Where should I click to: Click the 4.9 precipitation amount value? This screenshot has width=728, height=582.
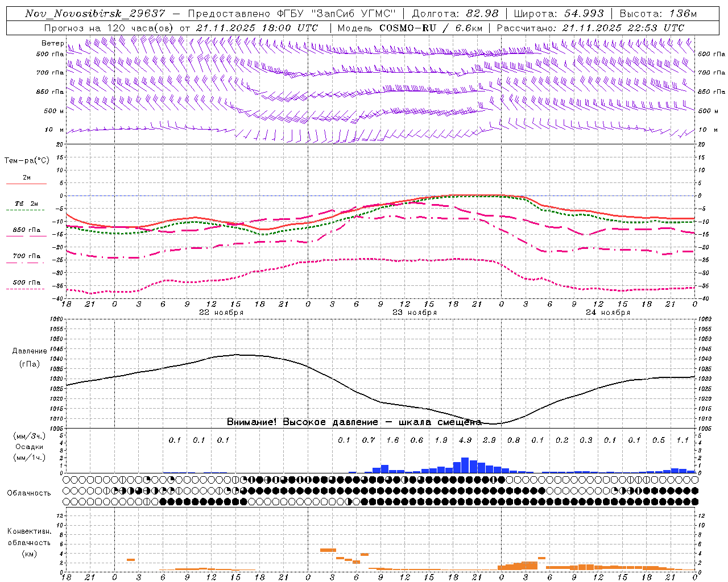point(465,440)
